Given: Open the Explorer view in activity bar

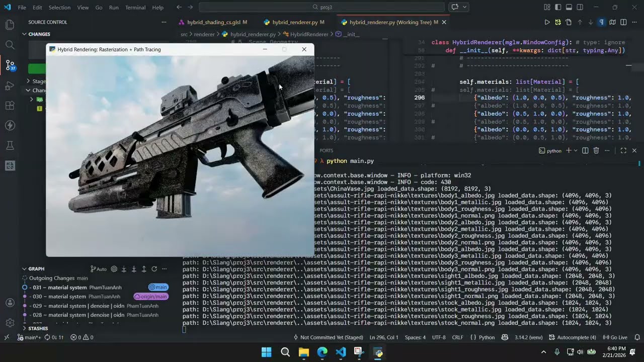Looking at the screenshot, I should [x=10, y=25].
